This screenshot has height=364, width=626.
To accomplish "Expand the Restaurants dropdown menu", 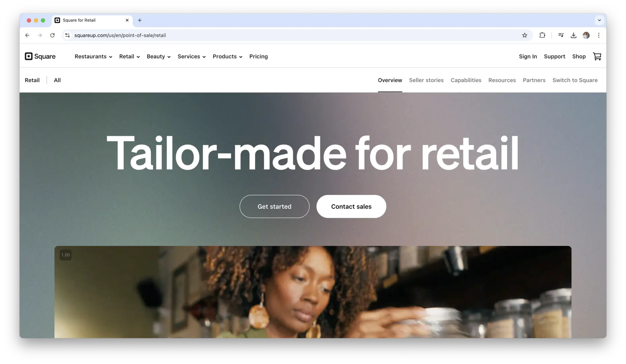I will pos(93,56).
